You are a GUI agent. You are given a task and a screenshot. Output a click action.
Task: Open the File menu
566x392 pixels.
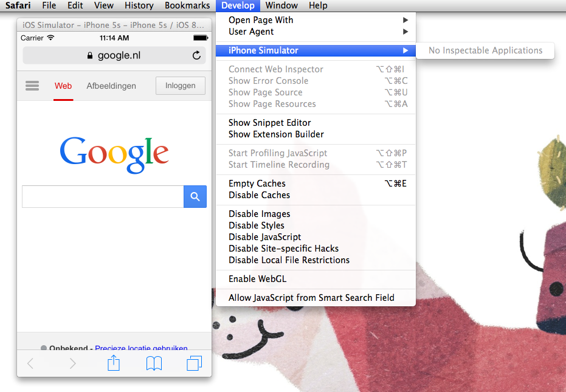coord(49,5)
